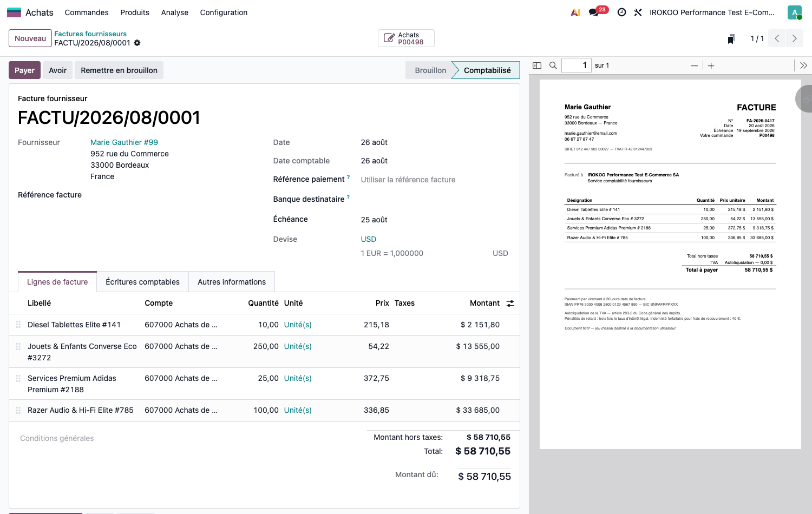The image size is (812, 514).
Task: Zoom out the PDF with minus icon
Action: coord(695,65)
